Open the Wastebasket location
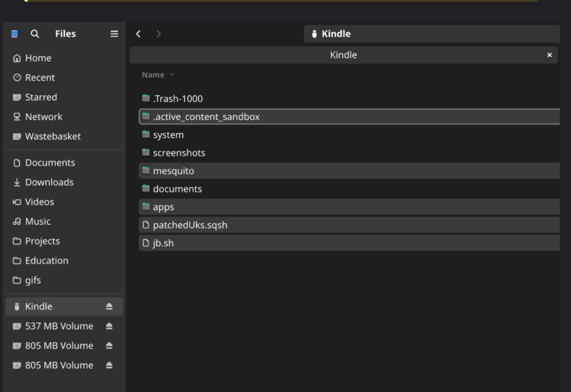Screen dimensions: 571x392 point(53,137)
